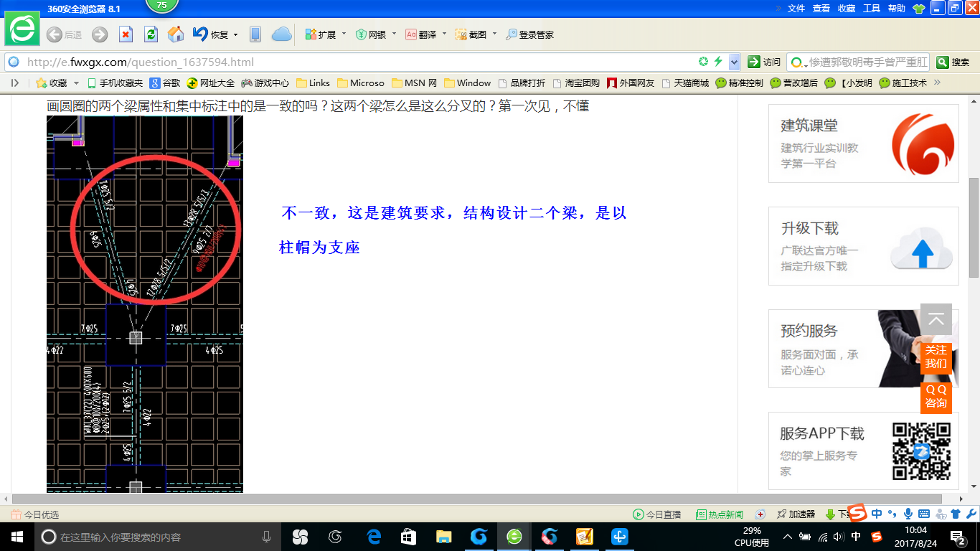Open 热点新闻 in status bar
This screenshot has height=551, width=980.
pos(720,514)
